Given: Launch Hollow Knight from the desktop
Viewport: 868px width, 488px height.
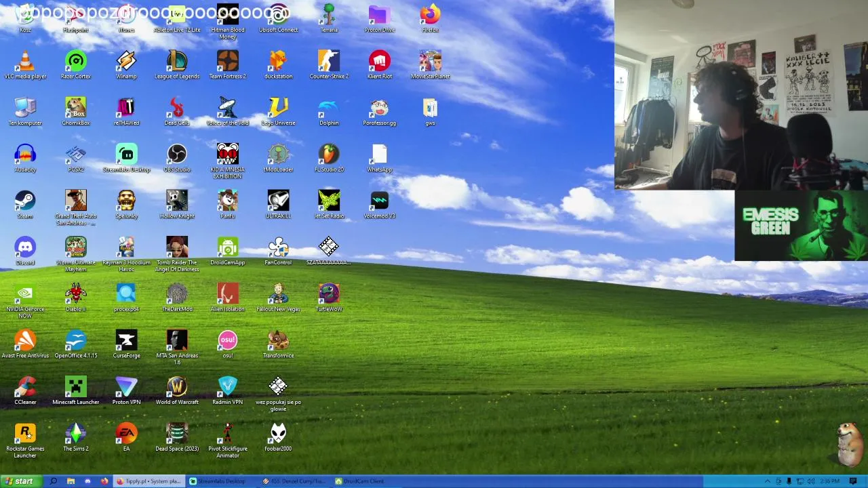Looking at the screenshot, I should (177, 205).
